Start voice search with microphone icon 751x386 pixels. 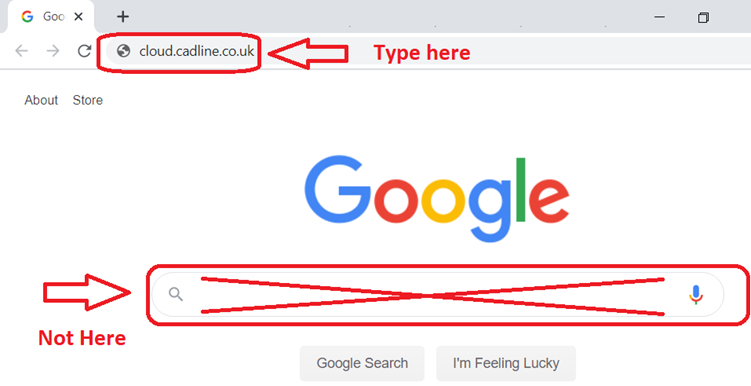tap(695, 295)
